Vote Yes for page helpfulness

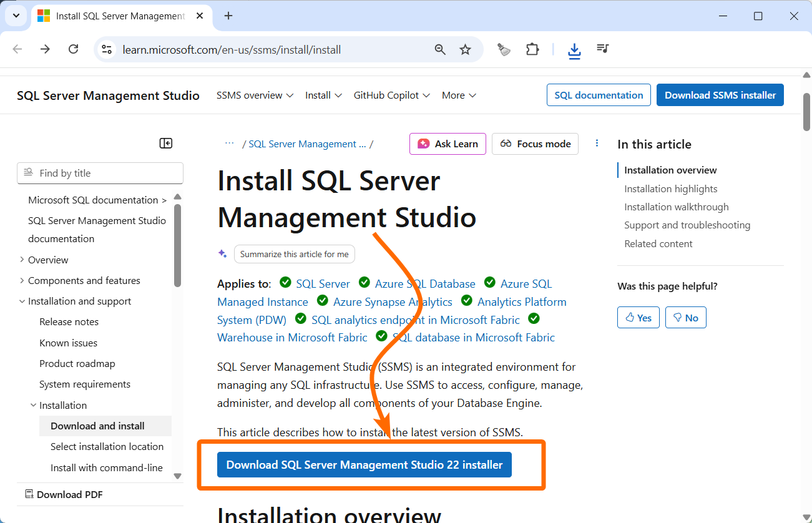(638, 318)
